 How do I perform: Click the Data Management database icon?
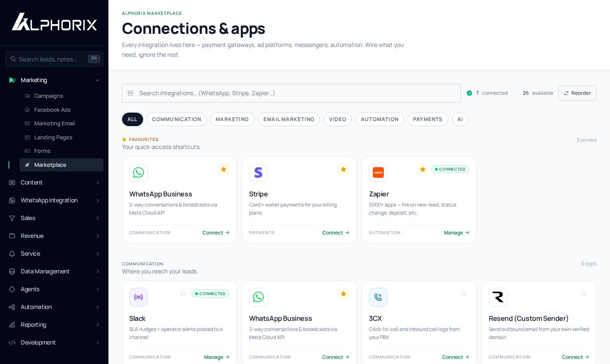[12, 271]
